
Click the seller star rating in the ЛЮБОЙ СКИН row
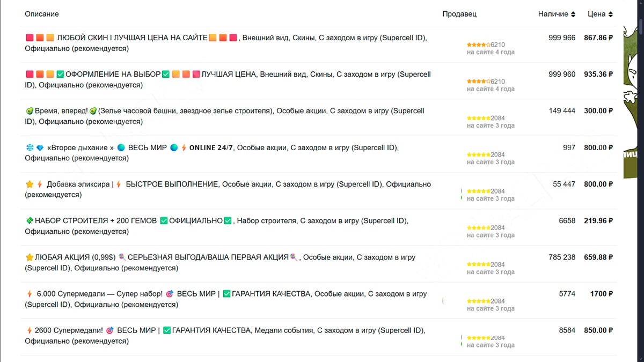479,45
